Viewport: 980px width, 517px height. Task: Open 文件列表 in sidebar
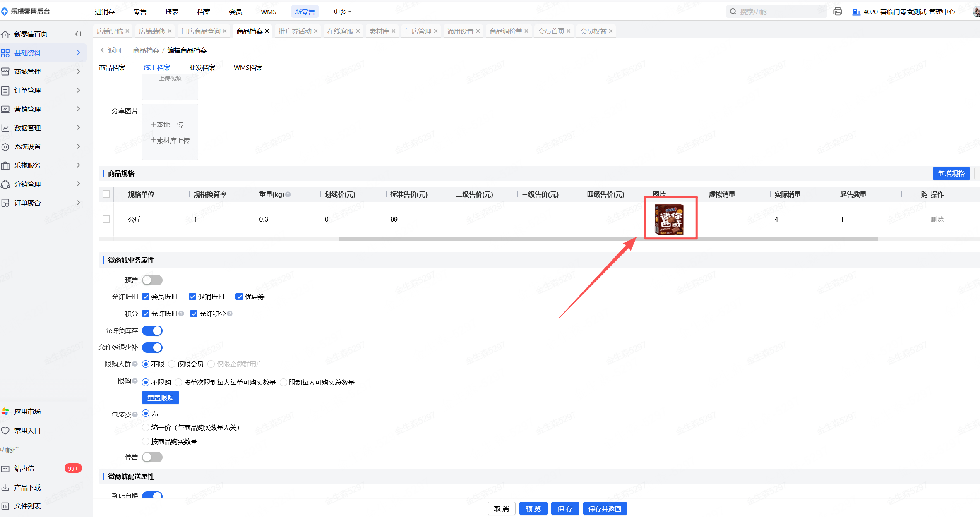tap(27, 506)
